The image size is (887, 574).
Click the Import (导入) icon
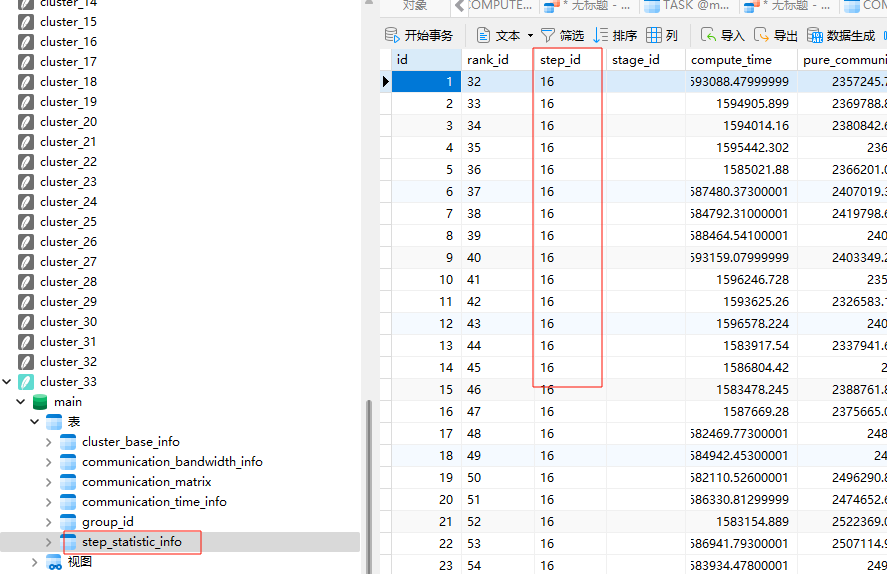pyautogui.click(x=708, y=35)
